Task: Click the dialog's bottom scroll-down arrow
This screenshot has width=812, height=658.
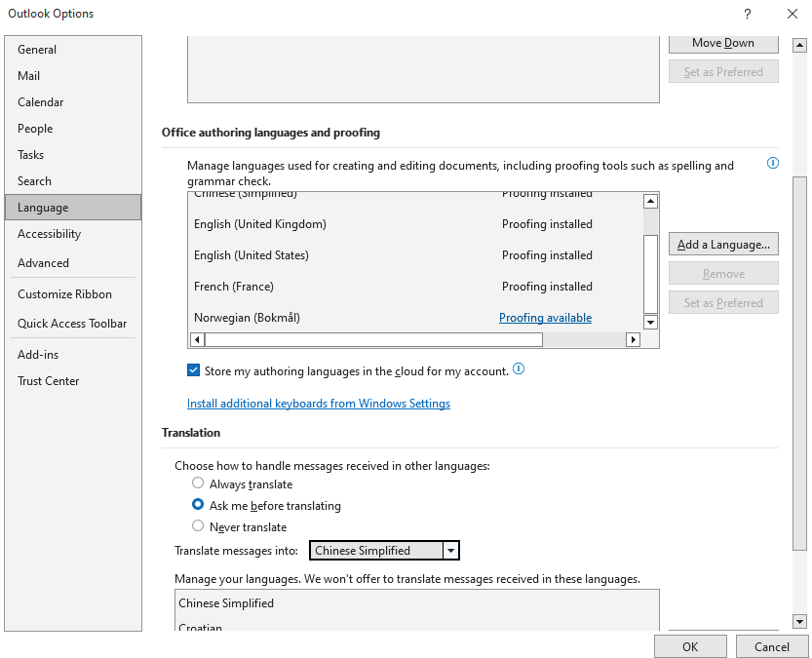Action: [x=799, y=622]
